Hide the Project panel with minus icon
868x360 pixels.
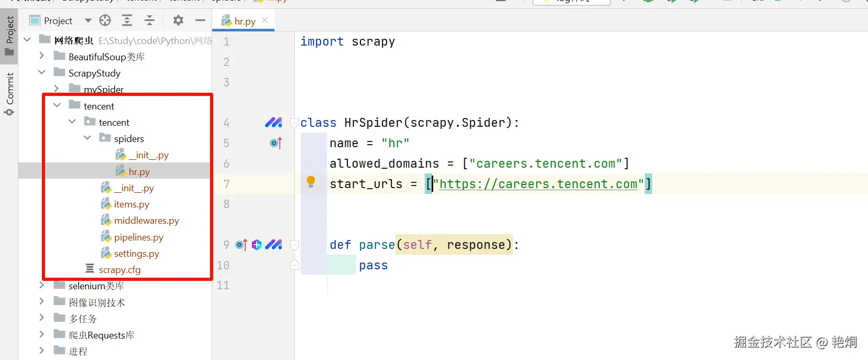[x=200, y=20]
